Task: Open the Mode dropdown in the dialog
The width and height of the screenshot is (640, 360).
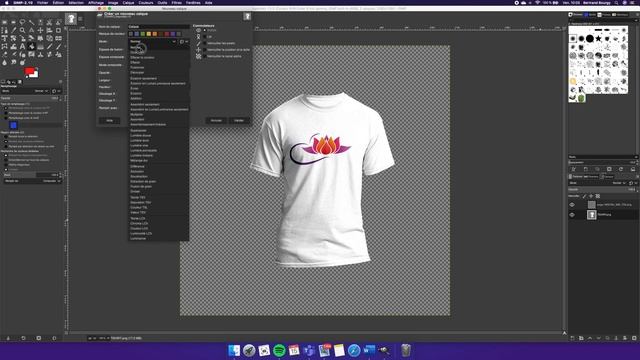Action: click(x=153, y=42)
